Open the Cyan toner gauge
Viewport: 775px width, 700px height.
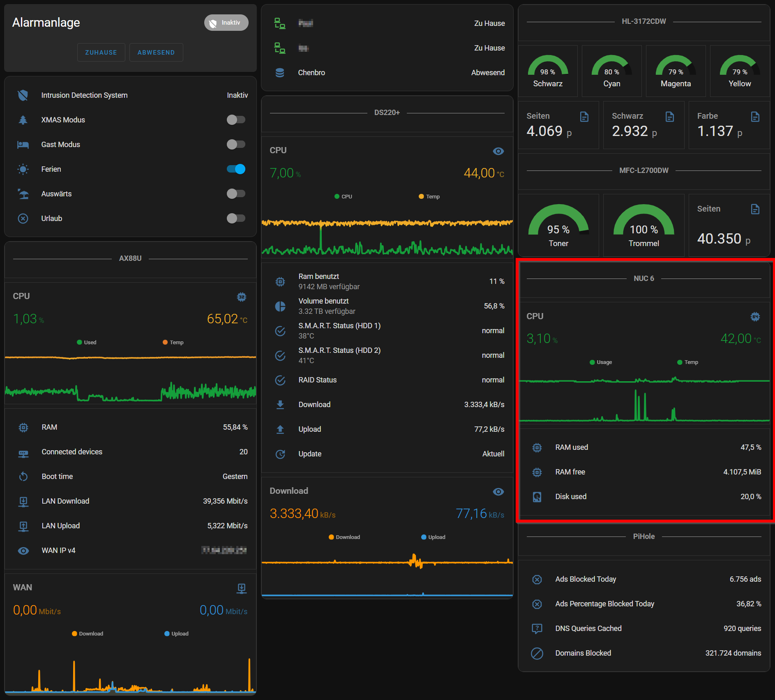611,71
